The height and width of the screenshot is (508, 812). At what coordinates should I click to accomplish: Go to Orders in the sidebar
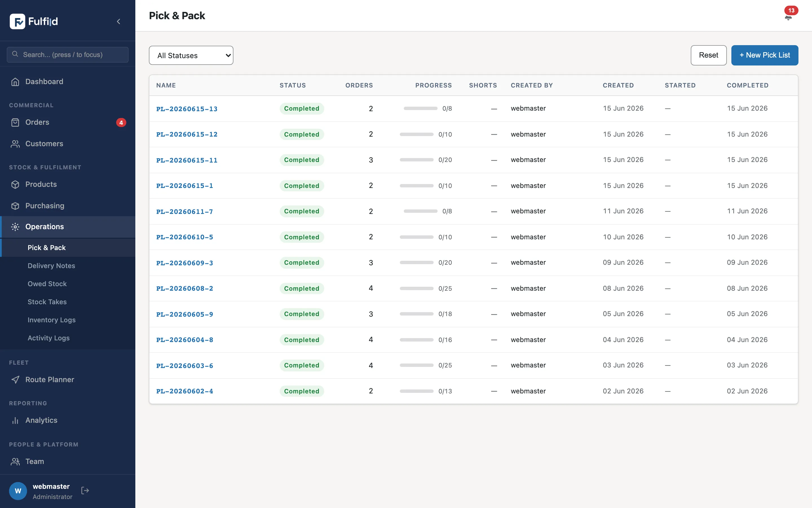point(67,122)
